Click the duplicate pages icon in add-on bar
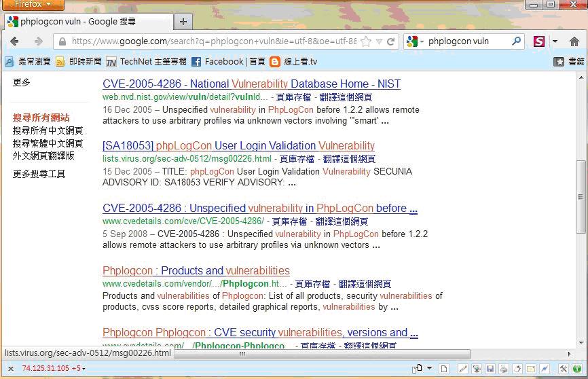This screenshot has height=379, width=588. 417,369
